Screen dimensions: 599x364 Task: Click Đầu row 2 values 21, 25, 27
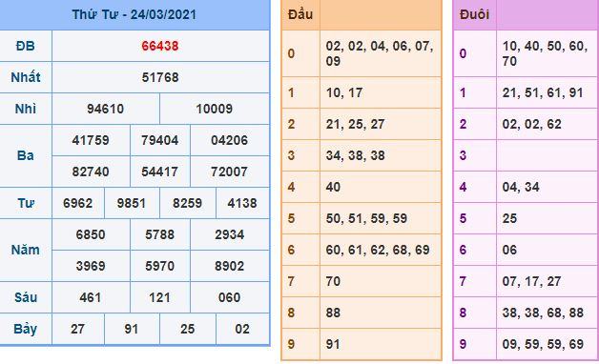click(355, 124)
